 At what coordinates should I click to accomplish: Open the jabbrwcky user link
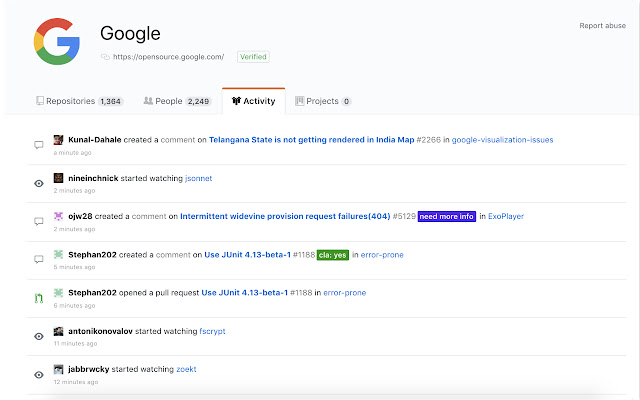coord(89,369)
